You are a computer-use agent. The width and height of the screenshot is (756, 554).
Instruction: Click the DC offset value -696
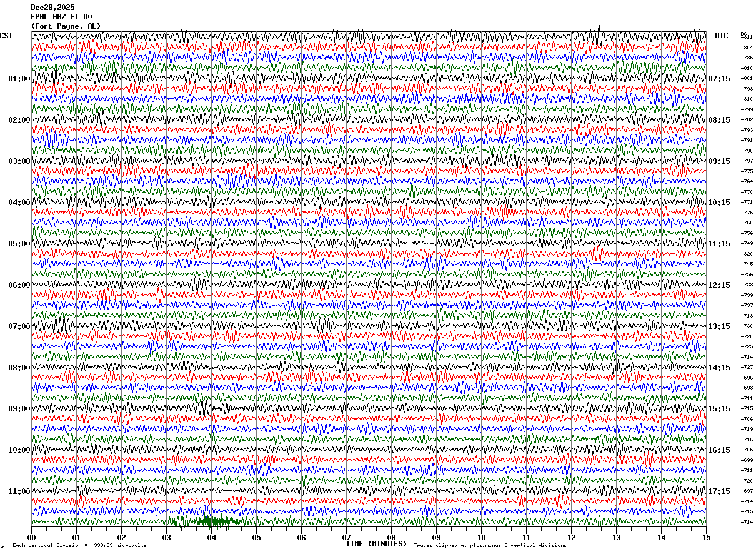(x=747, y=378)
